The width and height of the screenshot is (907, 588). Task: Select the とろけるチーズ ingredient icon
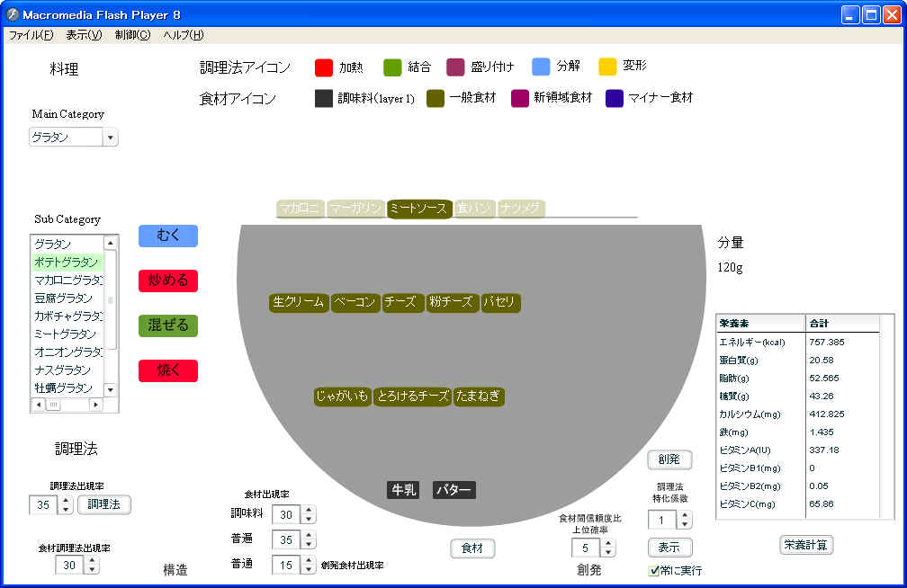412,396
